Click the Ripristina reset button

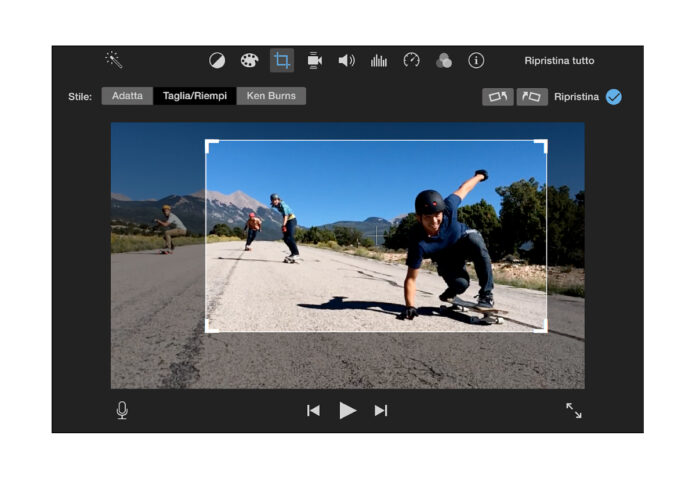[x=576, y=97]
